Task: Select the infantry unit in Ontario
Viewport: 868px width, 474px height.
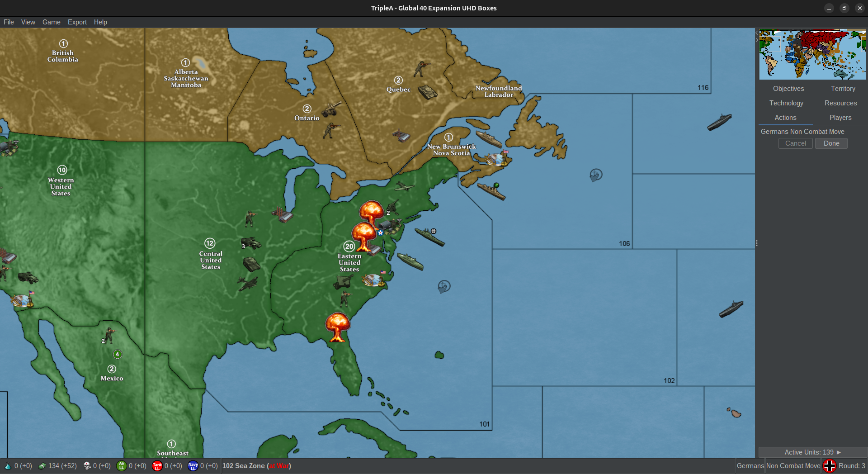Action: point(331,130)
